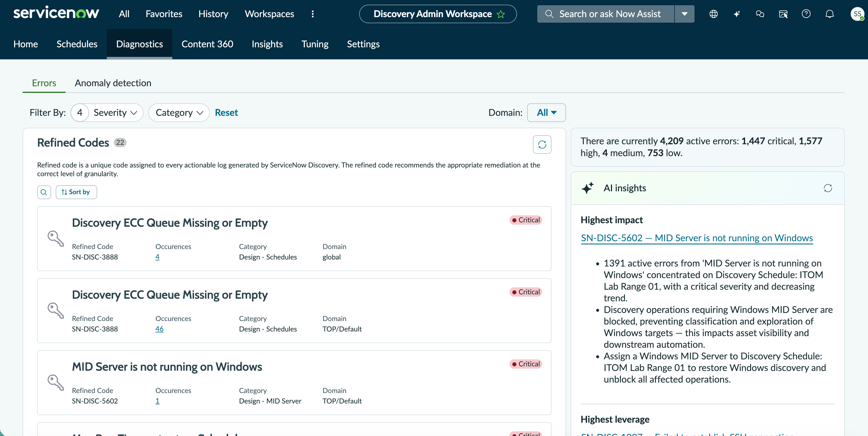Viewport: 868px width, 436px height.
Task: Open the 4 occurrences link
Action: [157, 257]
